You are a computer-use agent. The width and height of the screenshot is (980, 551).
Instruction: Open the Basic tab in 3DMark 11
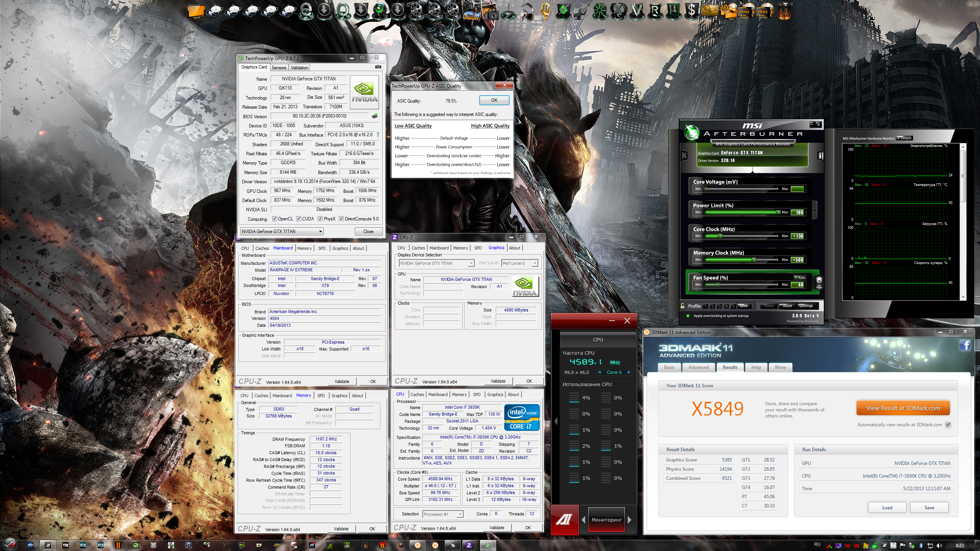669,367
